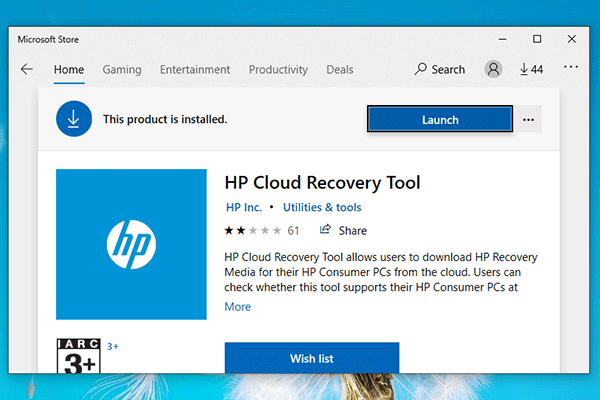The width and height of the screenshot is (600, 400).
Task: Click the blue installed download icon
Action: 74,119
